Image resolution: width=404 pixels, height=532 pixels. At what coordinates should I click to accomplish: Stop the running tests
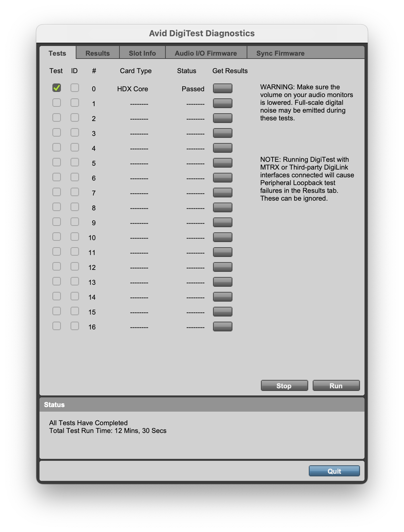284,385
